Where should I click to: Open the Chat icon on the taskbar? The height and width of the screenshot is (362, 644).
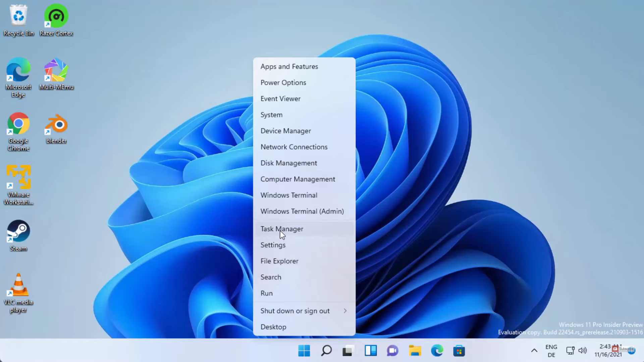[392, 351]
